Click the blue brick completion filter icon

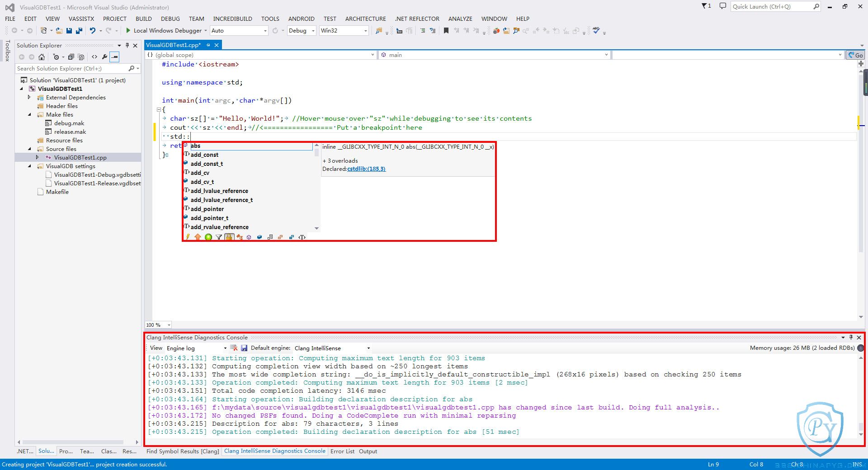259,237
